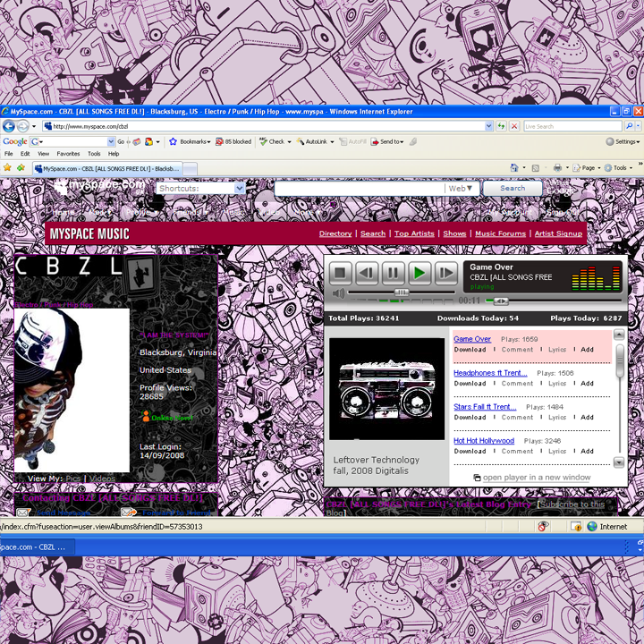This screenshot has height=644, width=644.
Task: Select the MySpace.com CBZL browser tab
Action: pos(107,168)
